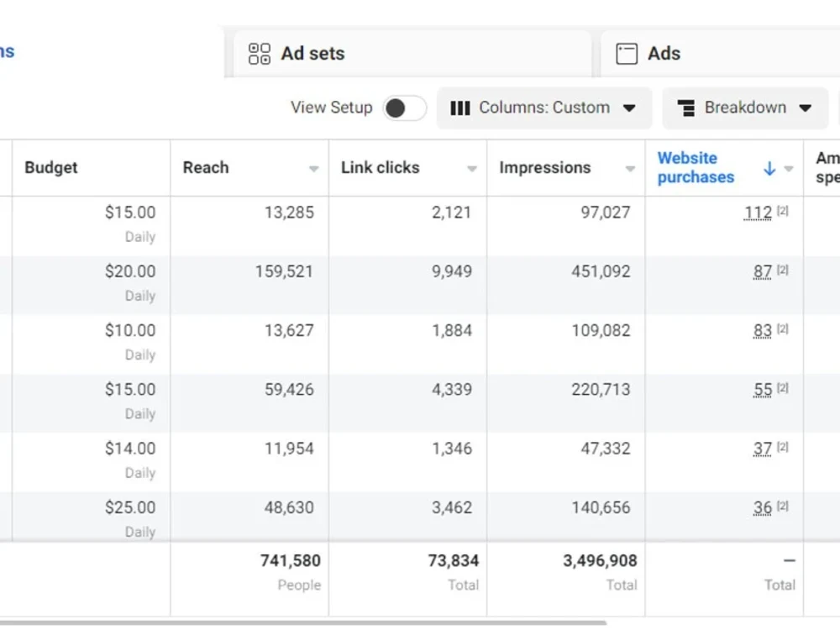Click the Budget column header
Screen dimensions: 840x630
(51, 167)
